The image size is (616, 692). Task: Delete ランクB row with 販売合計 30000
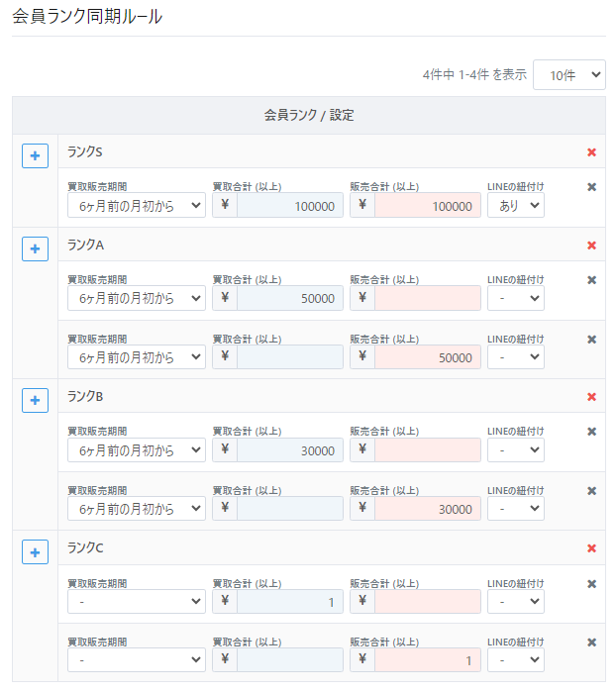pyautogui.click(x=591, y=491)
